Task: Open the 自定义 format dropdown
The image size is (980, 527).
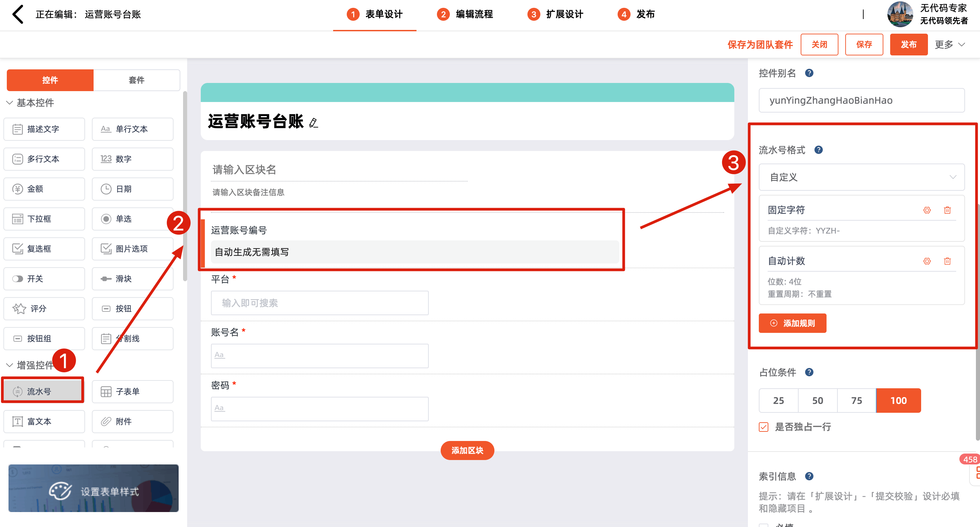Action: click(x=861, y=177)
